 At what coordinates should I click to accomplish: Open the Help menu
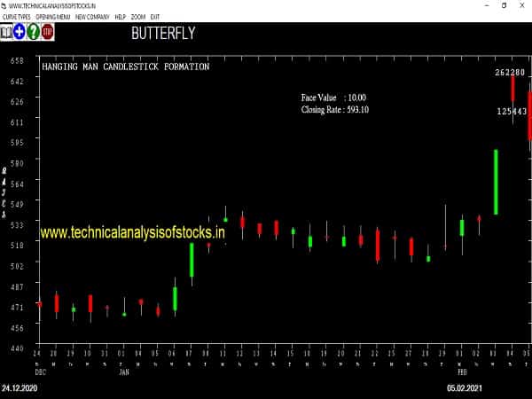click(x=120, y=17)
